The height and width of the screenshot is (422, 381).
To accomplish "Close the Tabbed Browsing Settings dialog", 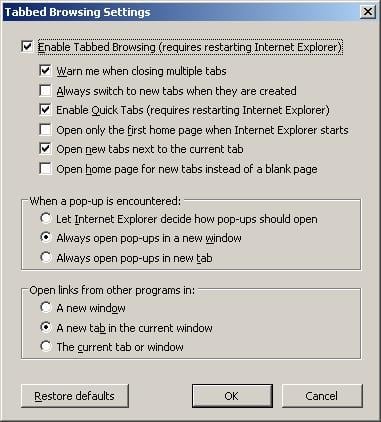I will 368,12.
